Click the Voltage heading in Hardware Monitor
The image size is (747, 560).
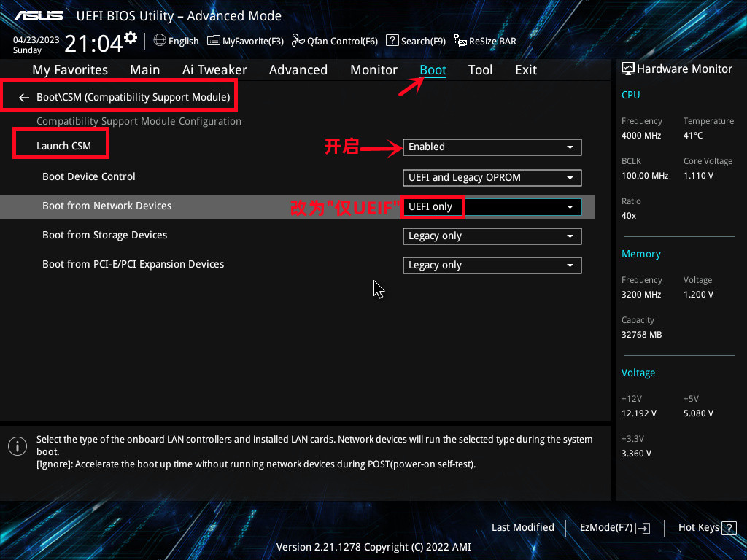[x=638, y=373]
